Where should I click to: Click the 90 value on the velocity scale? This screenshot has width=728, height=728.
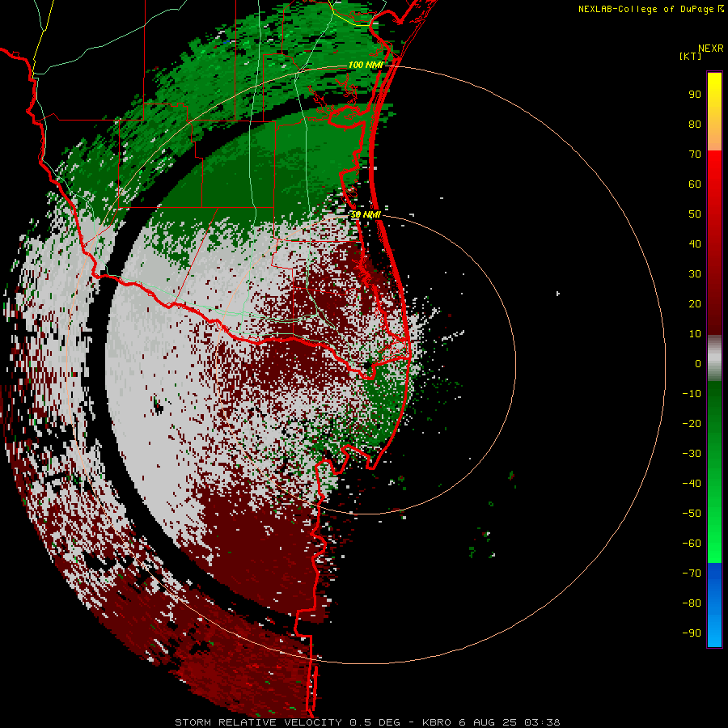point(695,95)
